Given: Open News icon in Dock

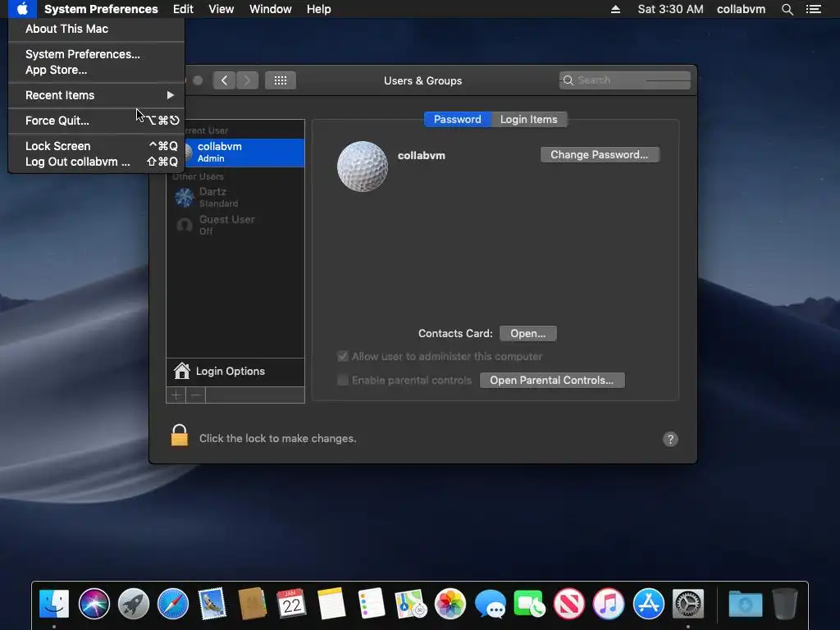Looking at the screenshot, I should click(x=569, y=604).
